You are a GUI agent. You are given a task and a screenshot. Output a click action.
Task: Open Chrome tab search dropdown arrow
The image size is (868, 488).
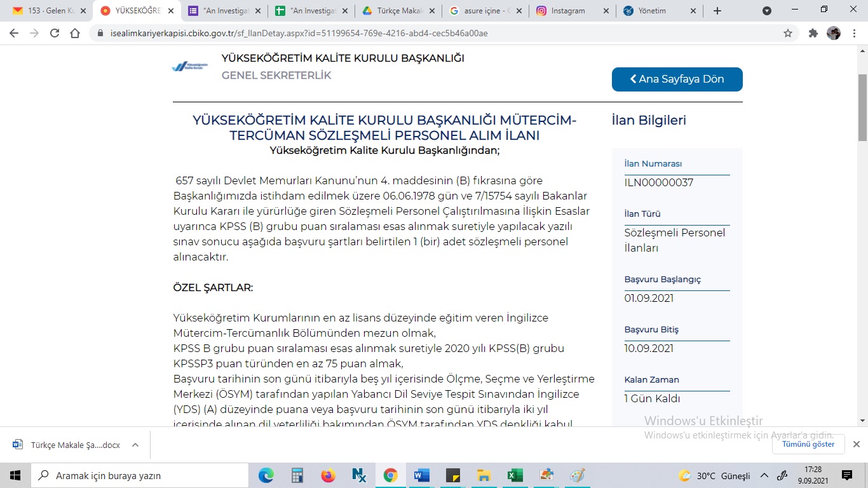(767, 11)
